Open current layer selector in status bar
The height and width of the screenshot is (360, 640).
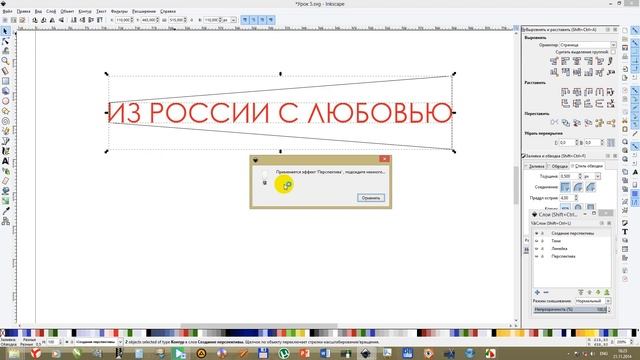point(98,342)
